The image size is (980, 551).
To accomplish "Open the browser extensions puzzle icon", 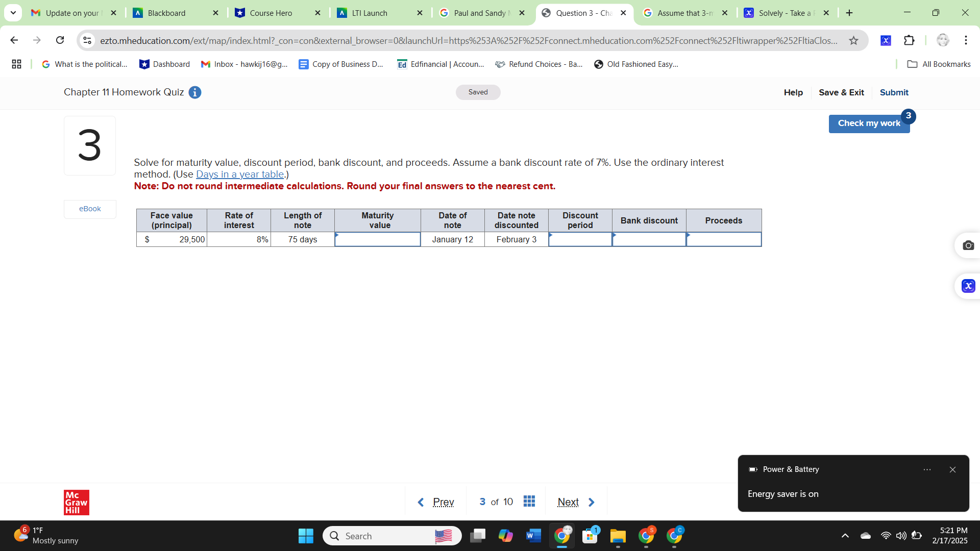I will (x=910, y=40).
